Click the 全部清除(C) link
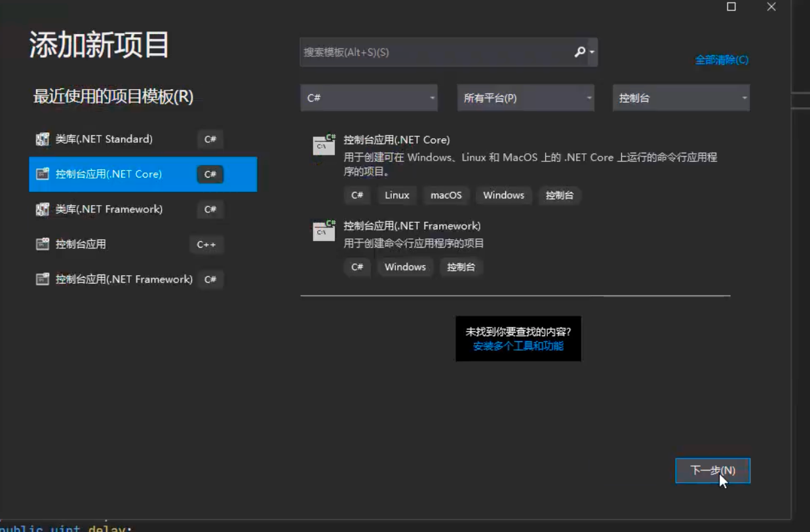810x532 pixels. 722,60
